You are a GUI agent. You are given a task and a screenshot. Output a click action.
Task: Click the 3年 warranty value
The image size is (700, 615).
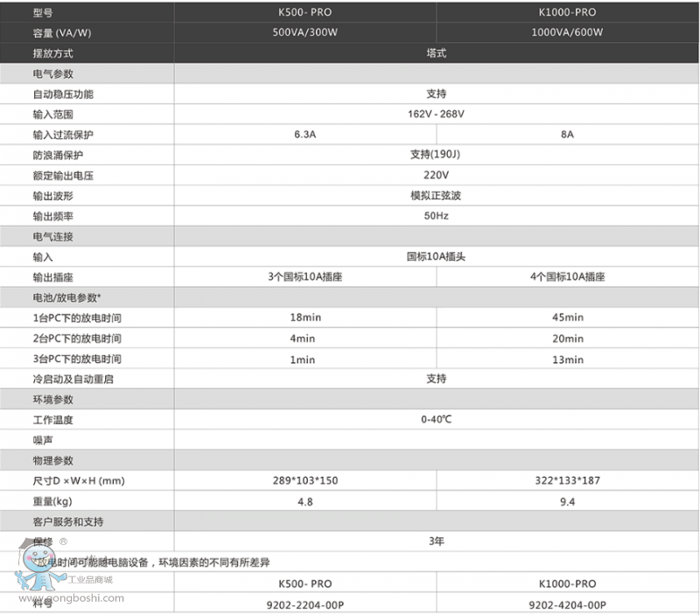436,542
